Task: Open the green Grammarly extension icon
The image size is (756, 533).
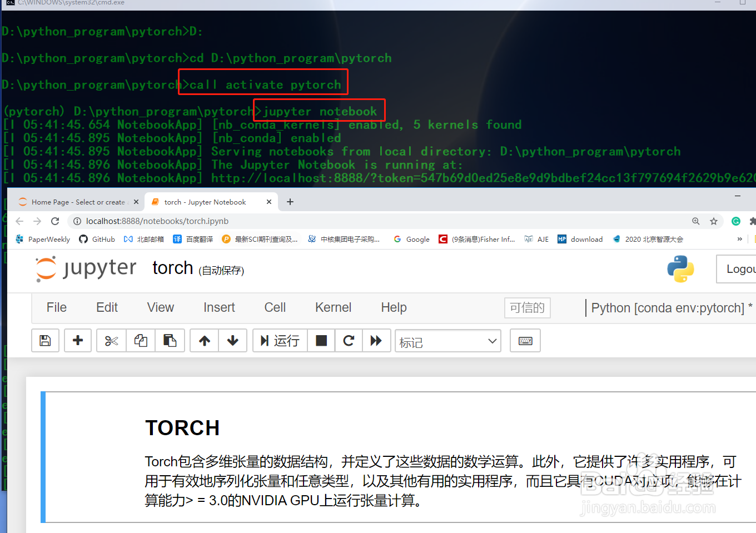Action: point(736,221)
